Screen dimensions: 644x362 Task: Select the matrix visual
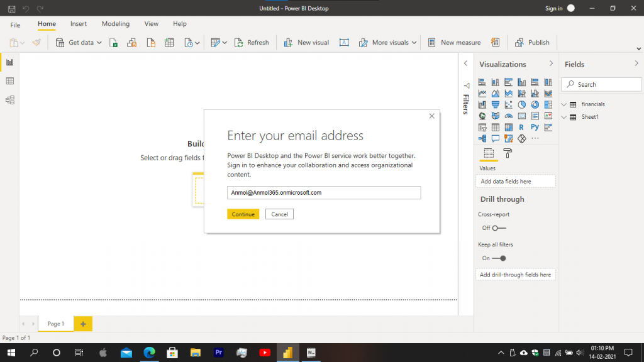point(508,127)
